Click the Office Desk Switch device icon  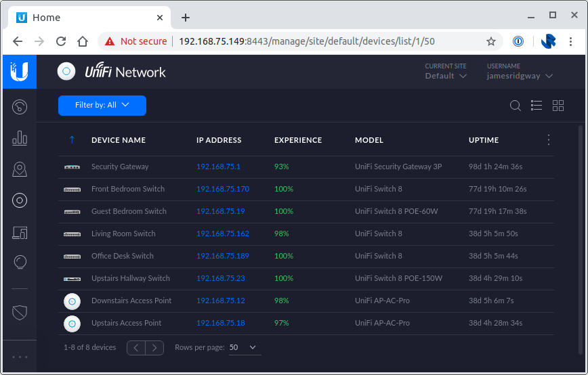(72, 257)
